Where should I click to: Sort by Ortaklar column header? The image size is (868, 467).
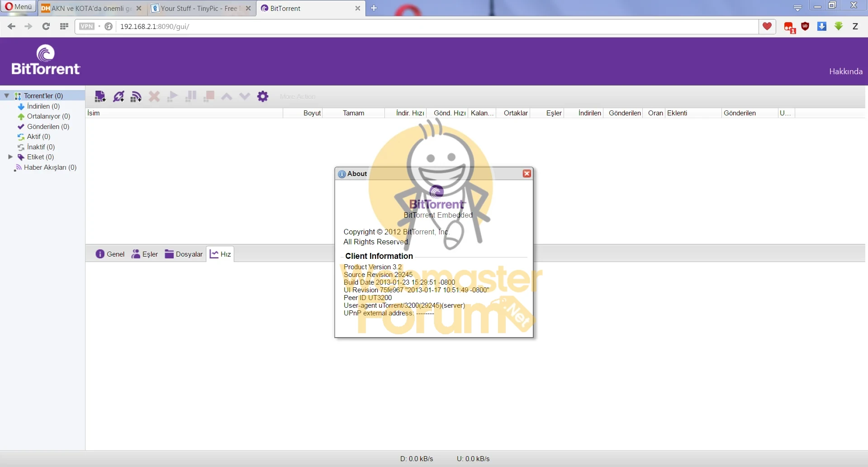point(513,113)
